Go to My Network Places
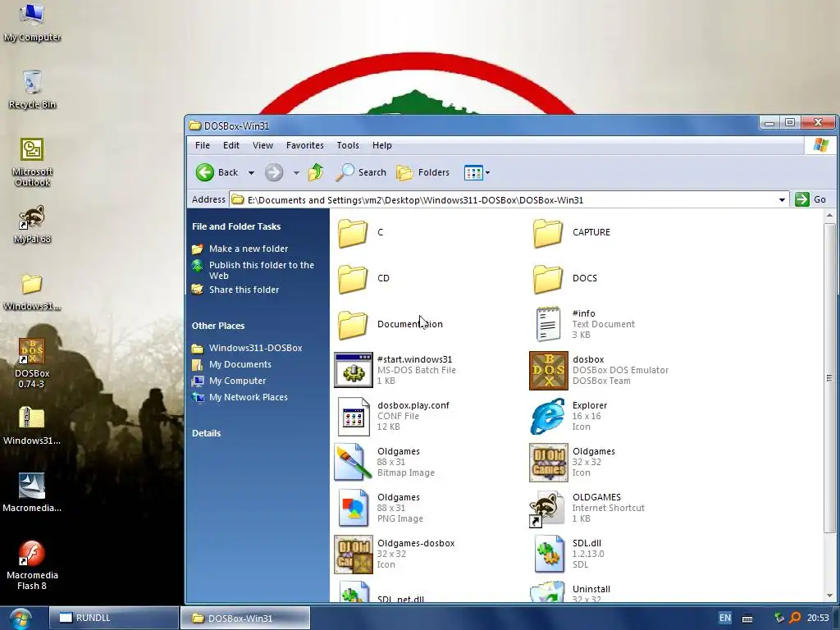The height and width of the screenshot is (630, 840). (248, 397)
